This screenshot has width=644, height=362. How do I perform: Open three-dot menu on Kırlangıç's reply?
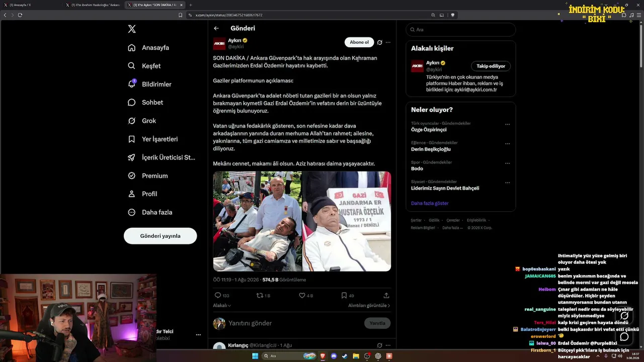tap(388, 345)
